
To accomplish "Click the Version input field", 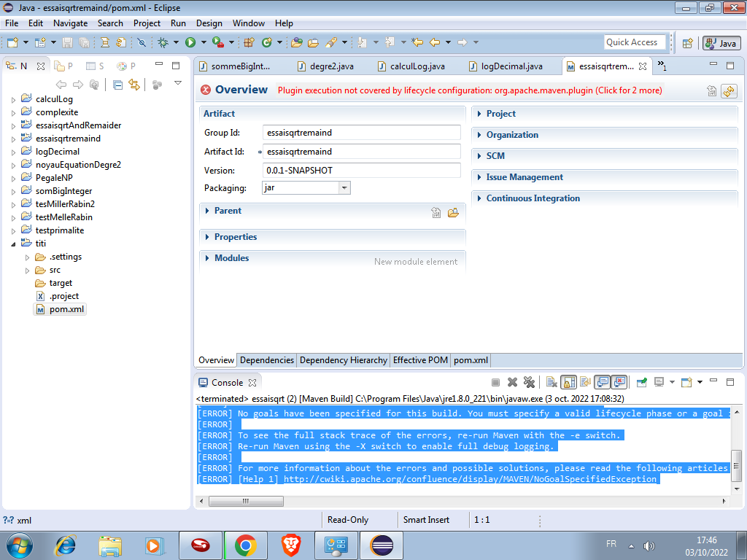I will pos(362,170).
